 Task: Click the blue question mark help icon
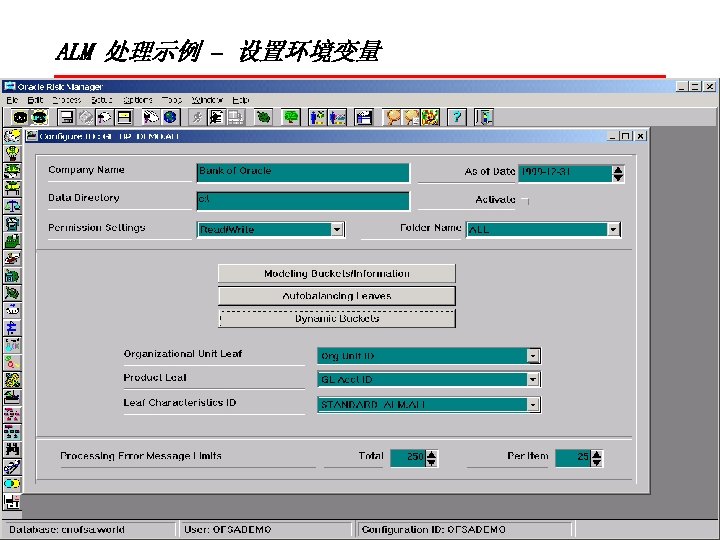click(x=456, y=118)
